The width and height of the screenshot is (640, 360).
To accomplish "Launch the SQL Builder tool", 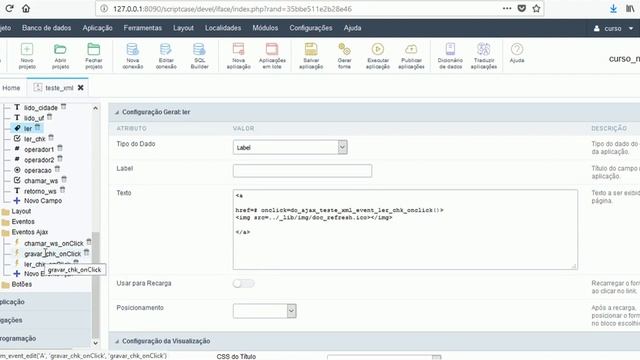I will click(x=199, y=56).
